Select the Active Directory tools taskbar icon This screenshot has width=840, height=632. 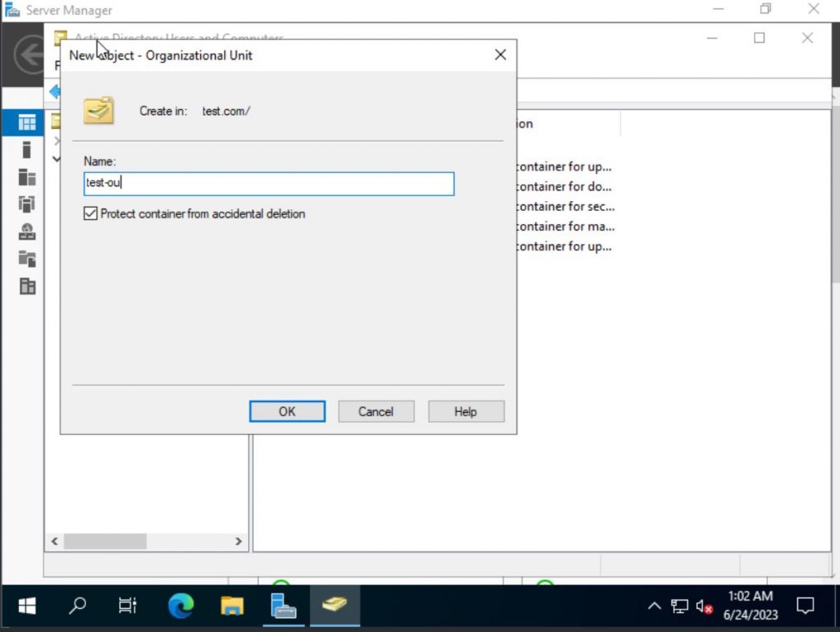click(335, 606)
